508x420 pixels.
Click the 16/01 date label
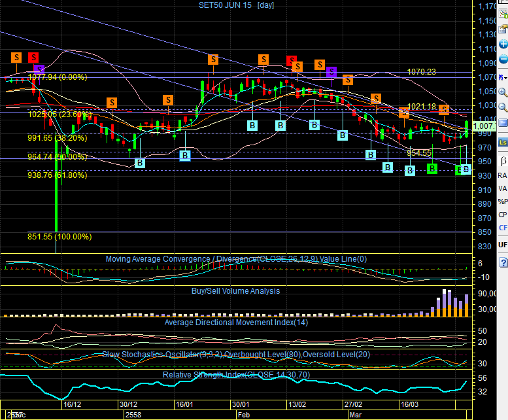(x=184, y=404)
